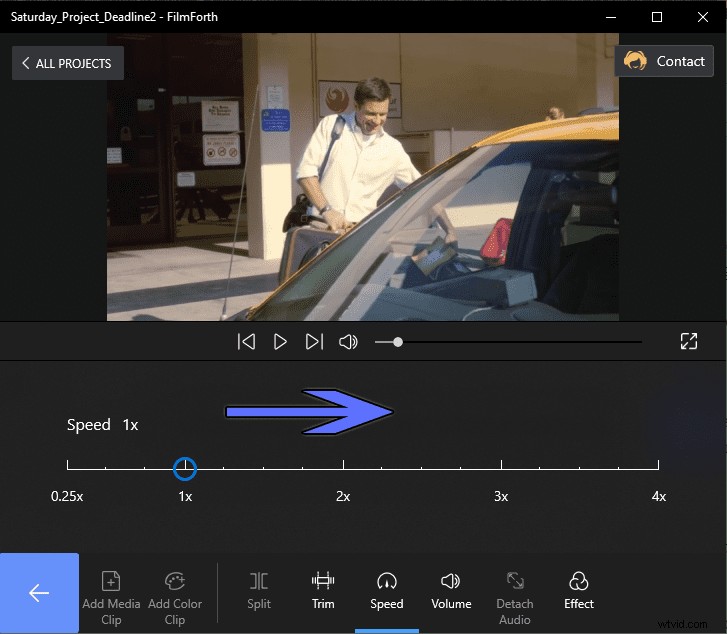Open the Contact button
This screenshot has width=727, height=634.
click(664, 61)
